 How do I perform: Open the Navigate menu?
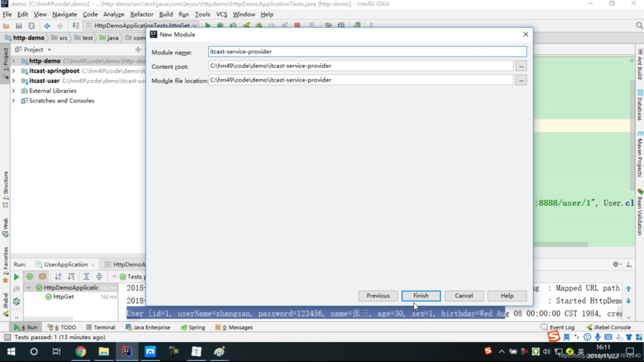[x=64, y=14]
